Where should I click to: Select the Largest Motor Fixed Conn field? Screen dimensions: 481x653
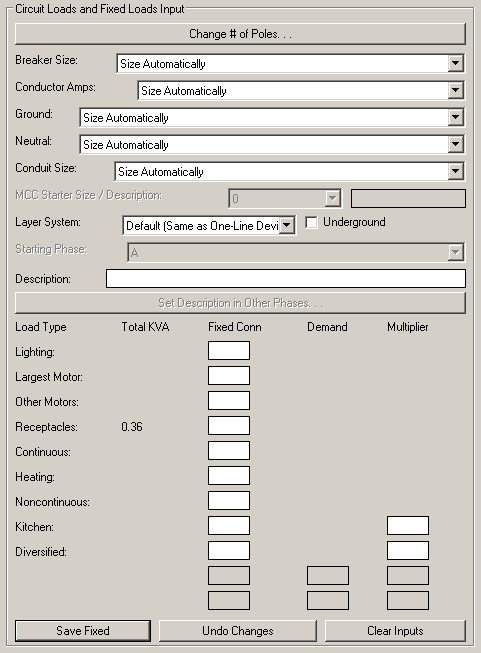(229, 376)
